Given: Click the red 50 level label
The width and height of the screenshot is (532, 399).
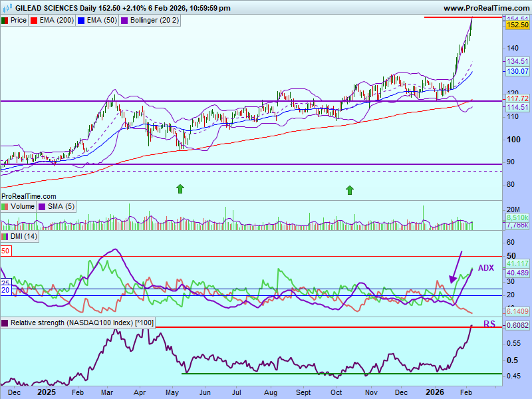Looking at the screenshot, I should [5, 251].
